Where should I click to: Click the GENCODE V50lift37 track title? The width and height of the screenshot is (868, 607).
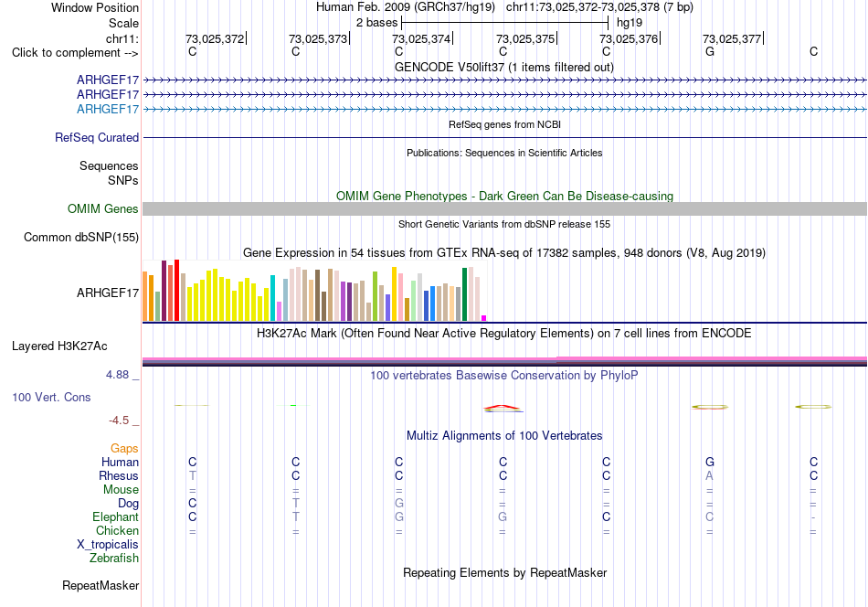(503, 67)
